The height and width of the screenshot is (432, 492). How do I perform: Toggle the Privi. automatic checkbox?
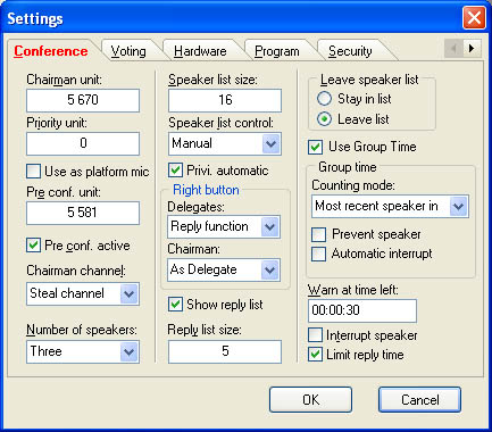175,170
